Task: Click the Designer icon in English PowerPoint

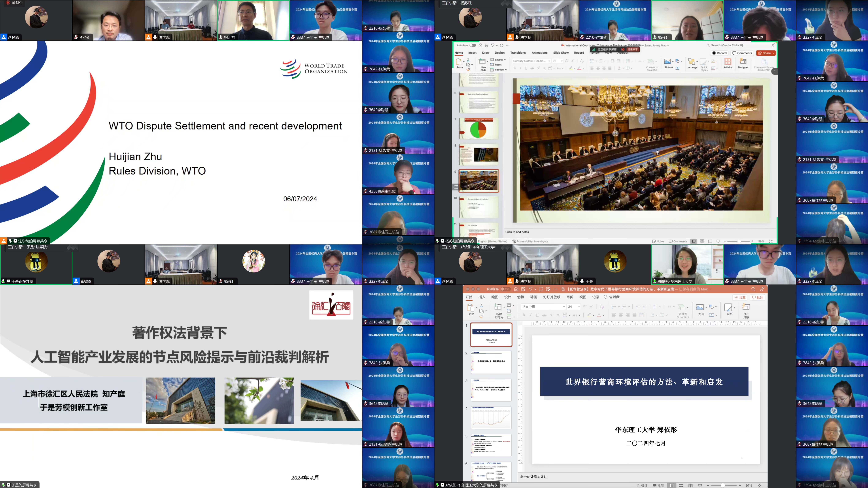Action: tap(743, 62)
